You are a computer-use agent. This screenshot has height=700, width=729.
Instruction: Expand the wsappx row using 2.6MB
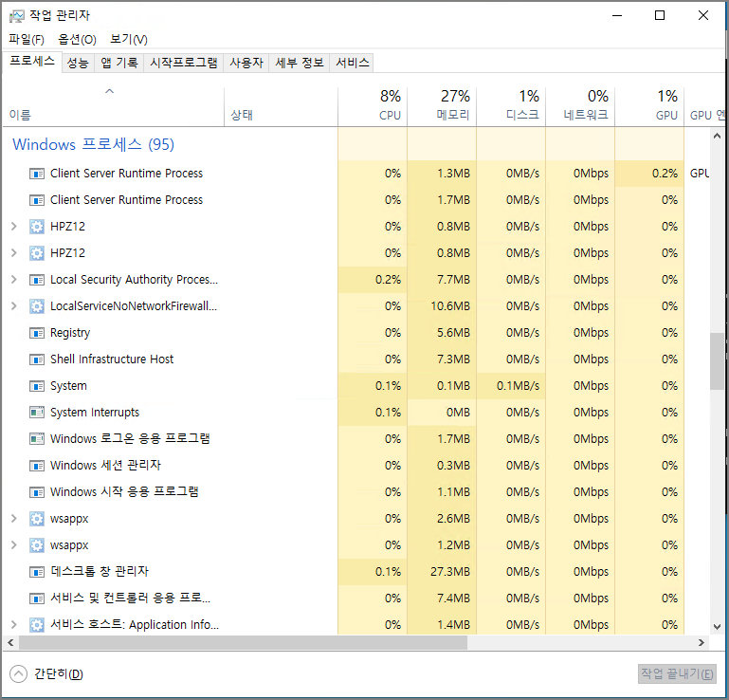pyautogui.click(x=14, y=519)
